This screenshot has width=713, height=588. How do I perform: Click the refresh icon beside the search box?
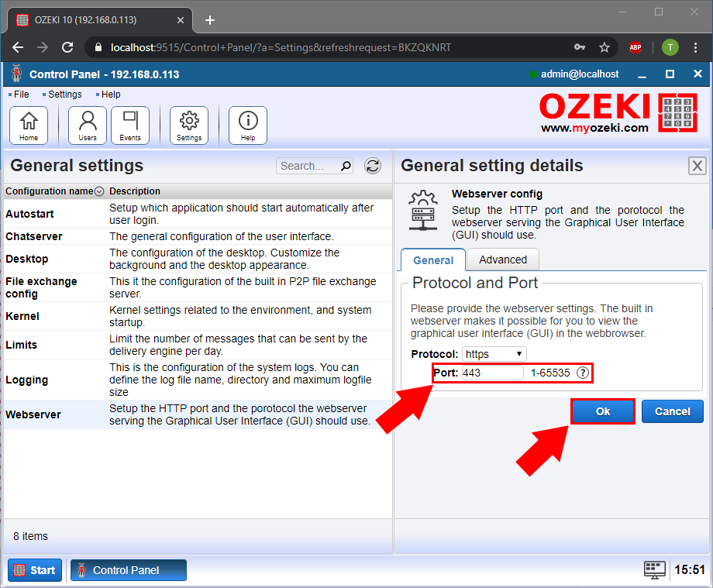tap(373, 166)
